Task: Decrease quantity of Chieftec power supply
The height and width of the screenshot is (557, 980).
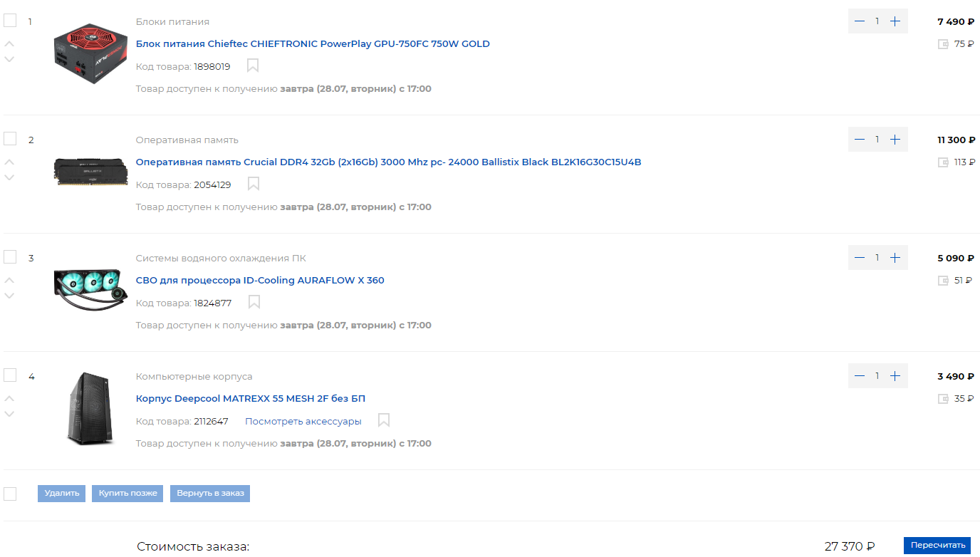Action: [860, 21]
